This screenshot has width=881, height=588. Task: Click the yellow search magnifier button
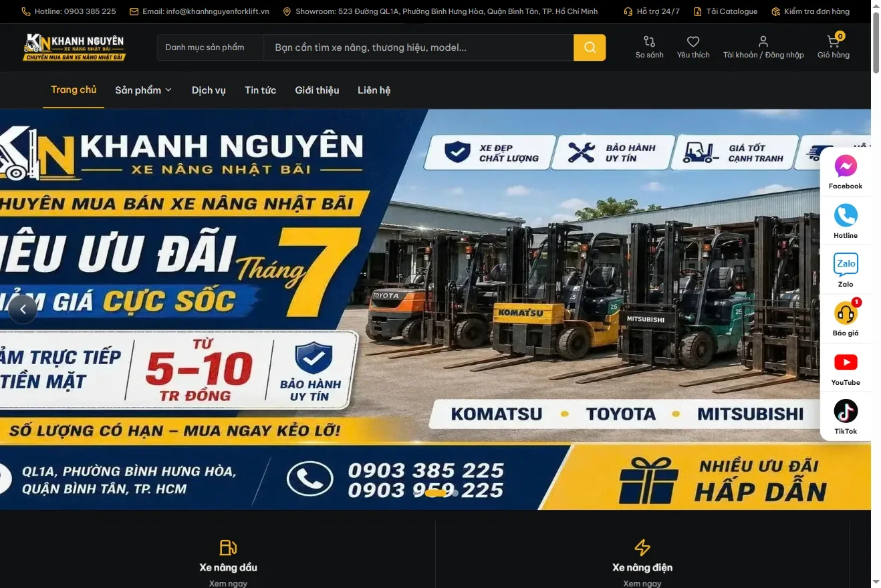(x=590, y=47)
